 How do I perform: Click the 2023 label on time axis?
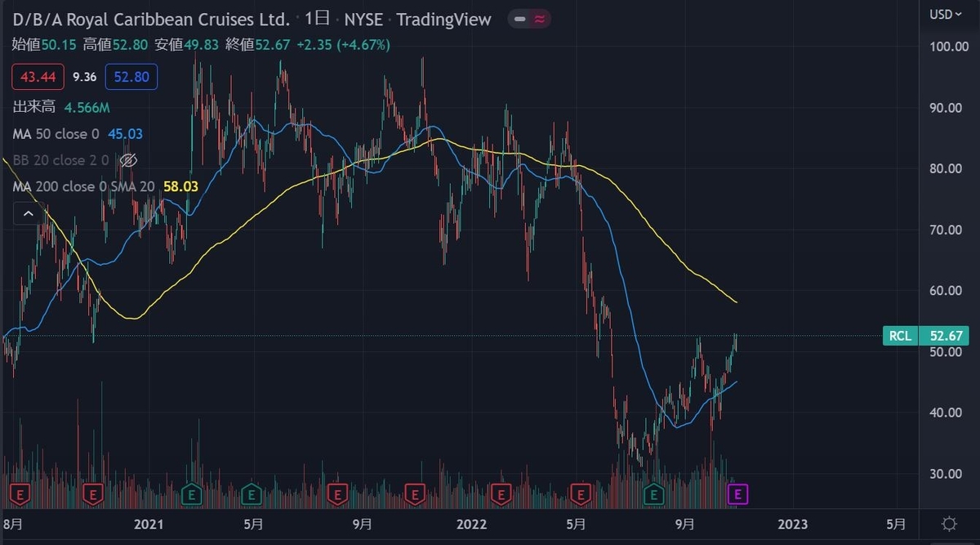pyautogui.click(x=794, y=524)
